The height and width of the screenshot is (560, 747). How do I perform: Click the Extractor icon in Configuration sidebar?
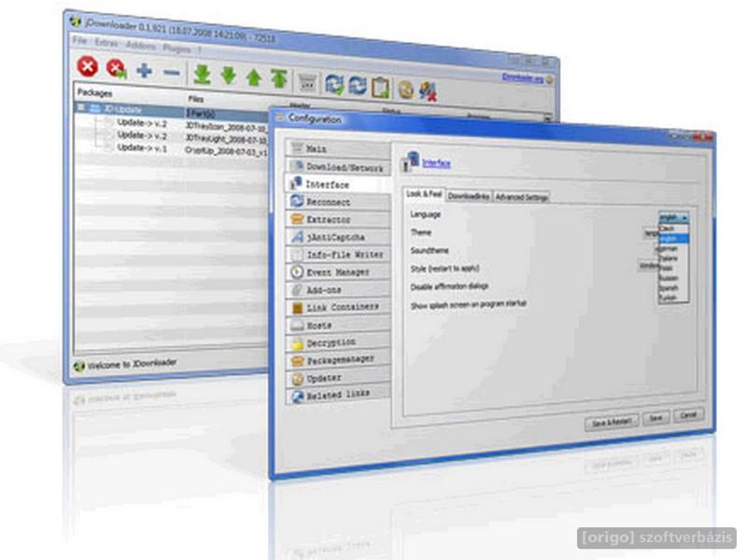coord(297,218)
